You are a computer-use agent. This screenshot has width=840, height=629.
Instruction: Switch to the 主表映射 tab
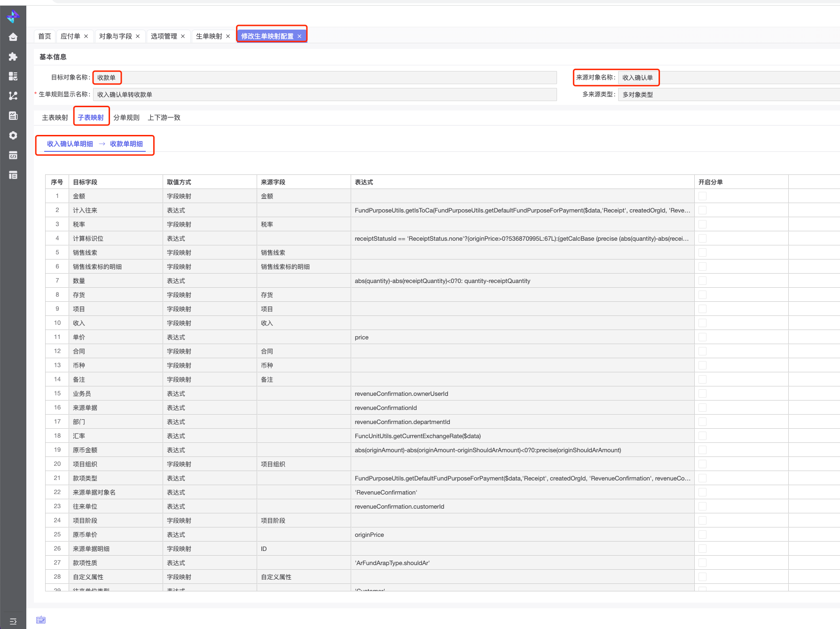(55, 118)
